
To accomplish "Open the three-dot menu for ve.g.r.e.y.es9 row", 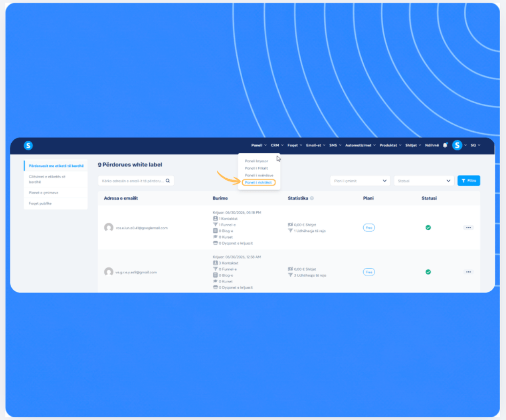I will [468, 272].
